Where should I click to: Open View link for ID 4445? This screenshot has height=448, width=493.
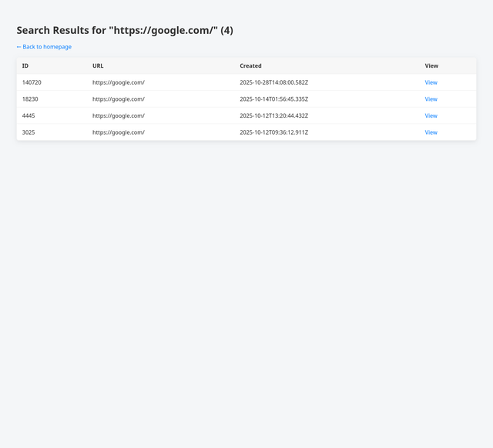click(431, 115)
